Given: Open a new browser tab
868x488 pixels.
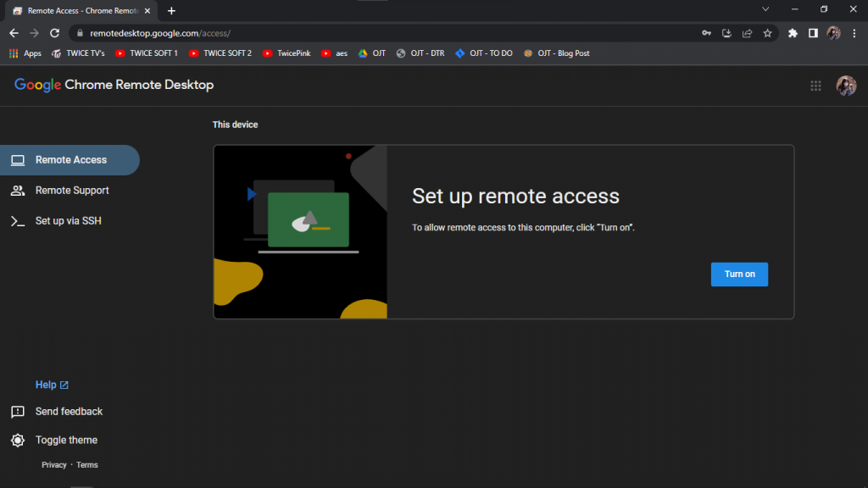Looking at the screenshot, I should [171, 10].
